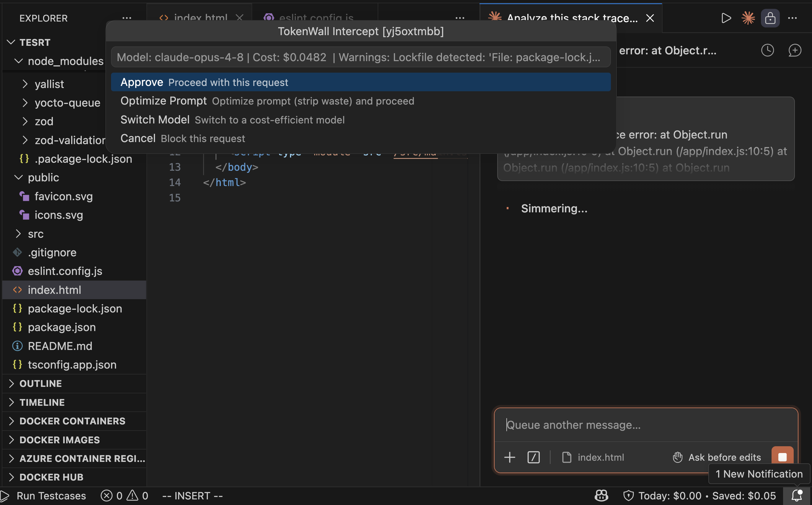This screenshot has width=812, height=505.
Task: Toggle the lock icon in top toolbar
Action: click(x=770, y=18)
